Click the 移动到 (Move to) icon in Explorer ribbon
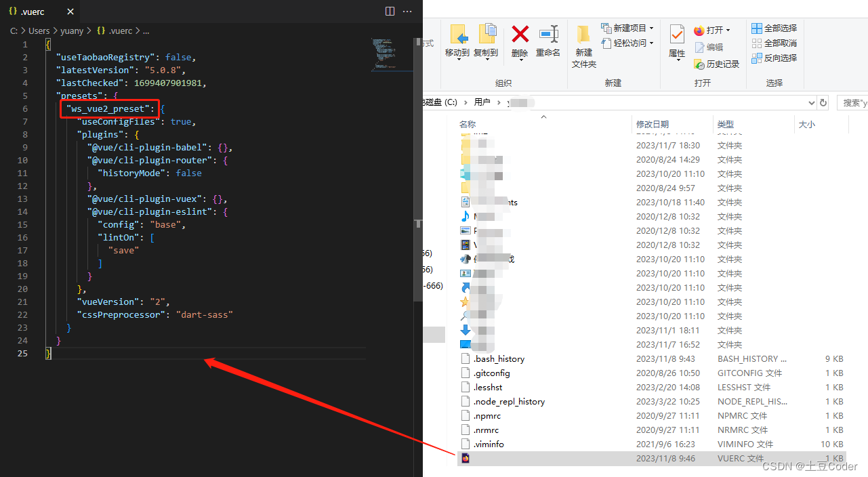The height and width of the screenshot is (477, 868). pos(458,33)
